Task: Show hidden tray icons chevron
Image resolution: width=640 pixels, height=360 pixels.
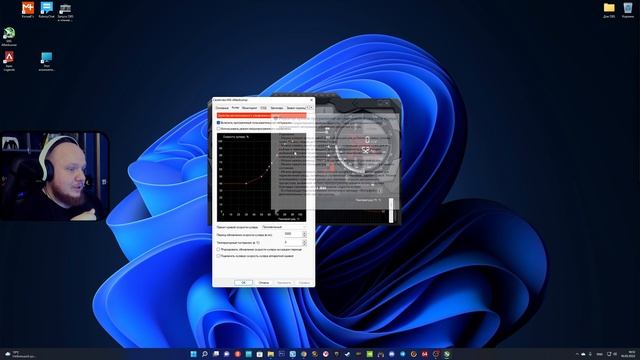Action: [577, 354]
